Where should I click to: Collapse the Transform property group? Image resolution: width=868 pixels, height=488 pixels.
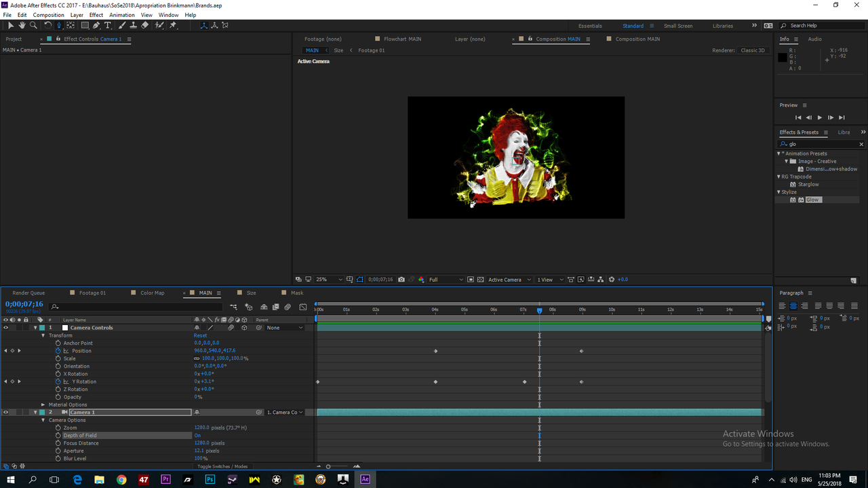coord(43,335)
